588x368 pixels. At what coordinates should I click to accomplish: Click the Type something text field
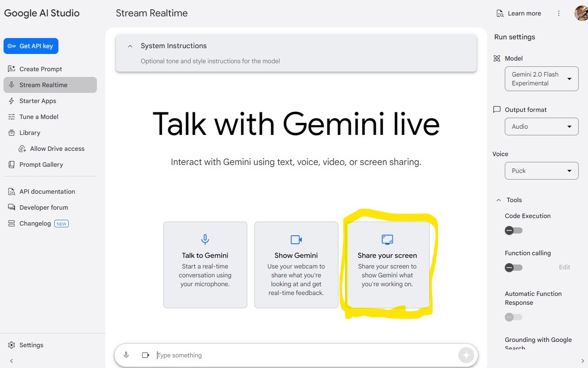(x=305, y=355)
